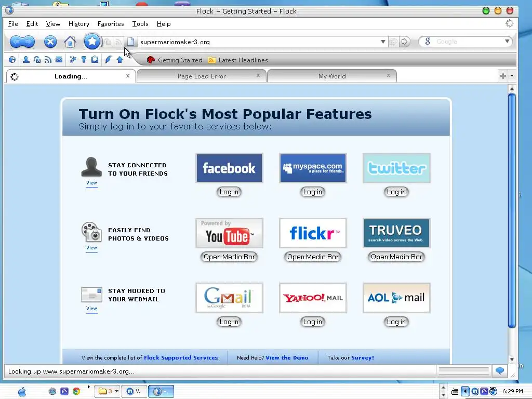Image resolution: width=532 pixels, height=399 pixels.
Task: Open the Web Clipboard icon
Action: pos(95,60)
